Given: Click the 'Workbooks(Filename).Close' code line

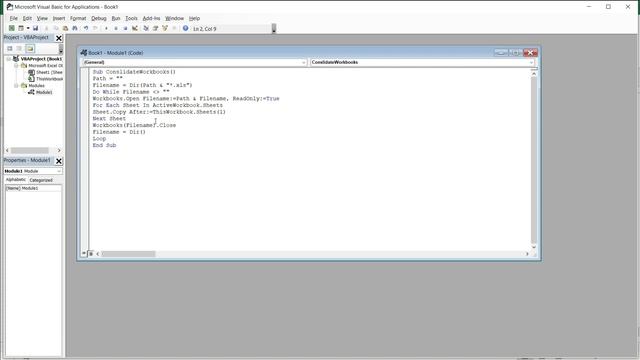Looking at the screenshot, I should click(134, 125).
